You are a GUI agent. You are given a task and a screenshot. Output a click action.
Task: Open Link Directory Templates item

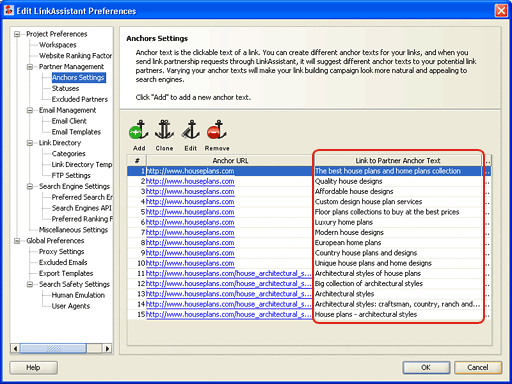coord(82,165)
